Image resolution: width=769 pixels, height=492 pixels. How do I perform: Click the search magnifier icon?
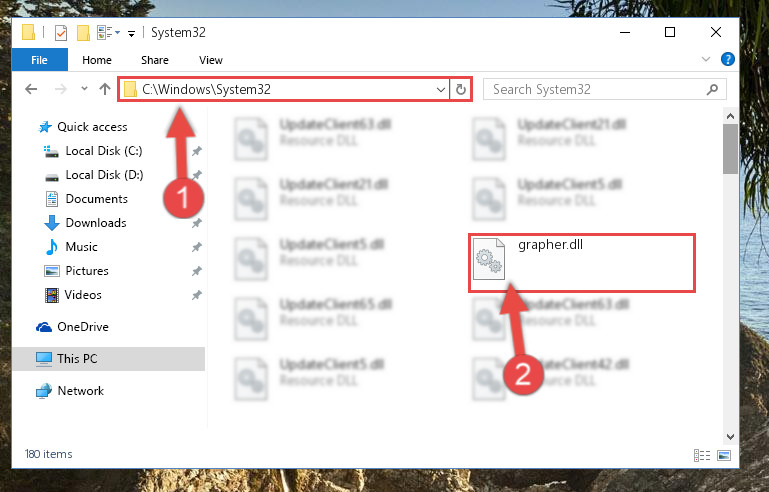712,89
